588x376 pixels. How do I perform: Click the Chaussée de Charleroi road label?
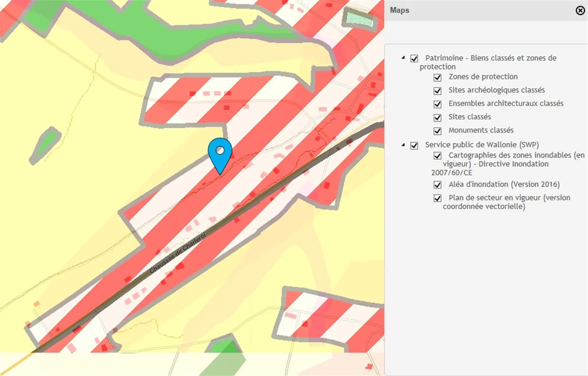(x=178, y=253)
